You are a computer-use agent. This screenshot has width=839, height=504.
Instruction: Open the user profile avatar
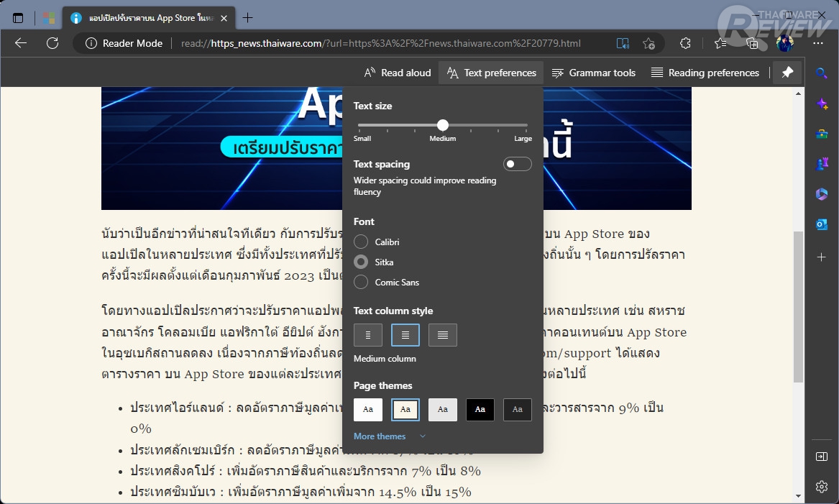point(785,43)
